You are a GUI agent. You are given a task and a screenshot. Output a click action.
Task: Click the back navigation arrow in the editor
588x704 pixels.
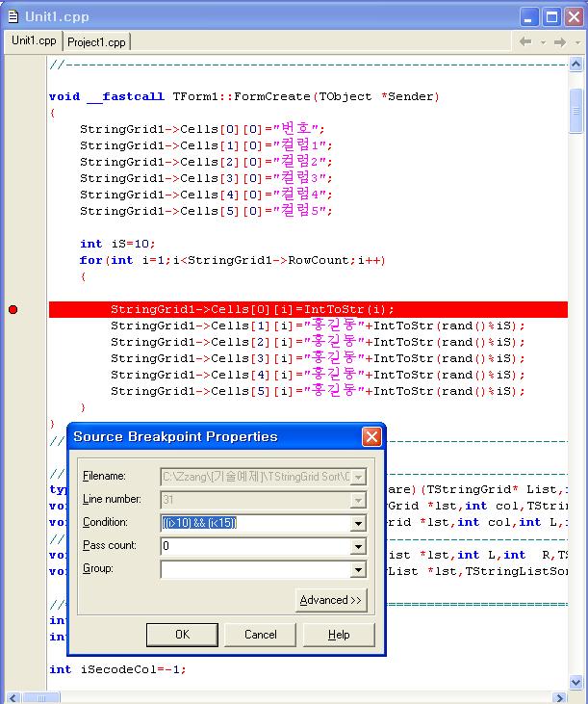(x=525, y=42)
